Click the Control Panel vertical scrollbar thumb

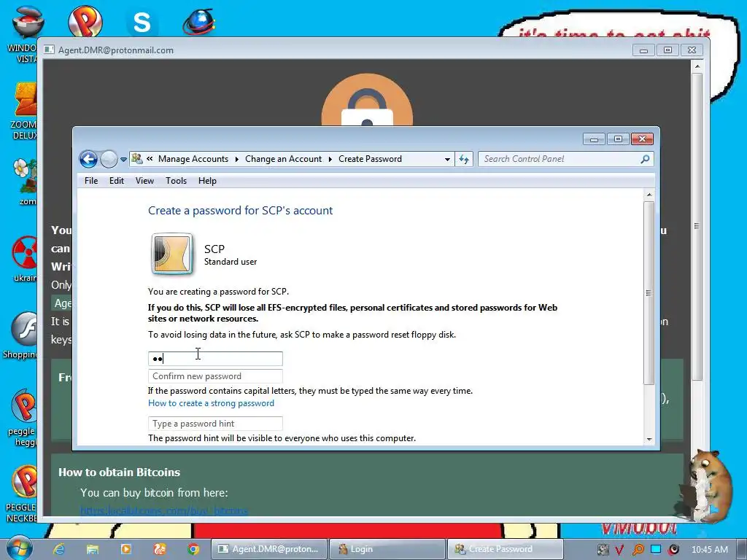click(x=649, y=292)
